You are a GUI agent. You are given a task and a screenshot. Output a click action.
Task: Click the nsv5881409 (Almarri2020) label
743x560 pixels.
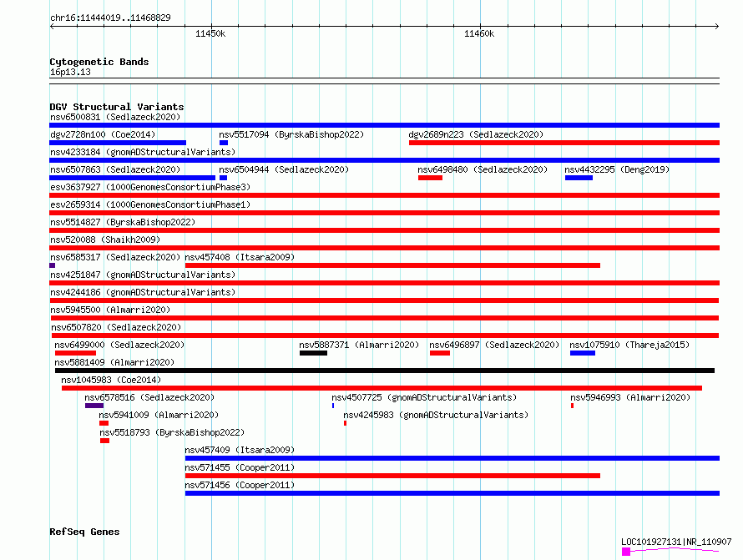(x=114, y=362)
